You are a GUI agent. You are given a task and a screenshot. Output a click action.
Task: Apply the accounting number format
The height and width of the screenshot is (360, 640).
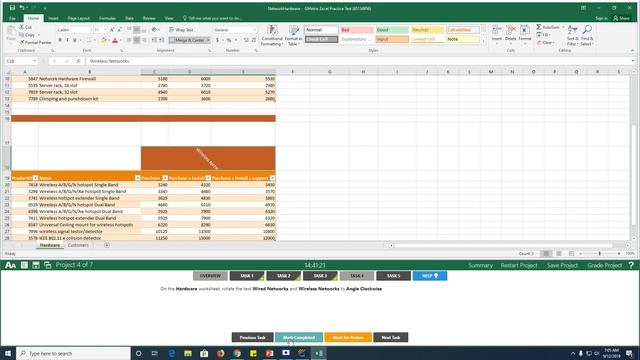(218, 40)
